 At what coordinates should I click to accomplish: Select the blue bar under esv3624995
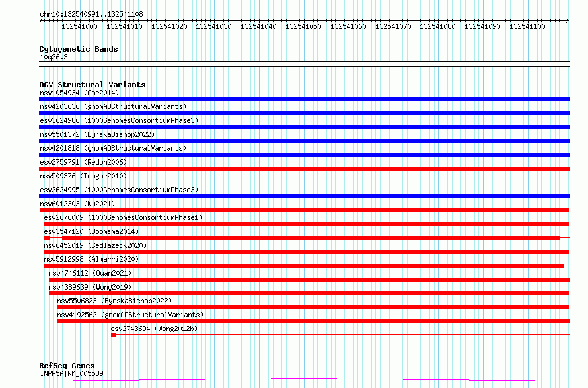[304, 196]
